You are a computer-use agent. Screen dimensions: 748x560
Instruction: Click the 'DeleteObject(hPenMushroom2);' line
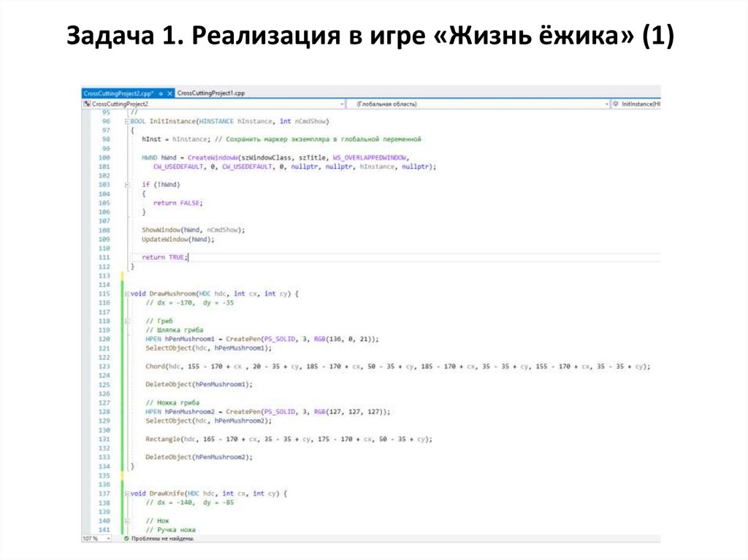pos(199,457)
